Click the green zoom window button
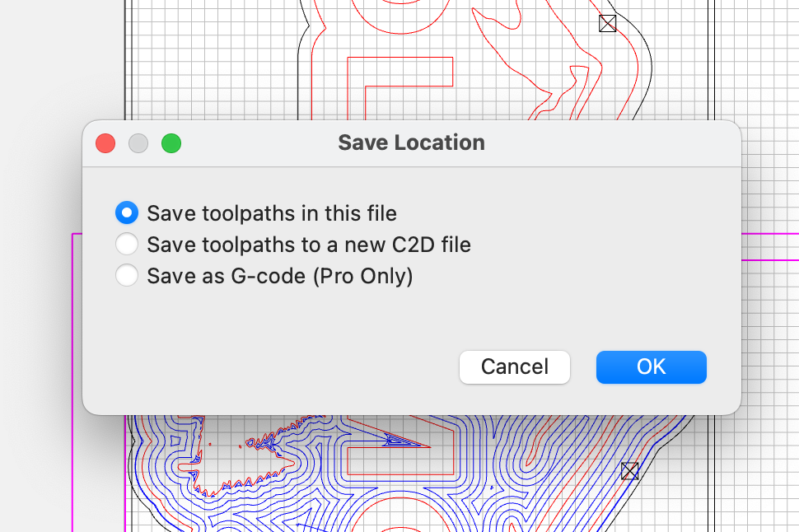The width and height of the screenshot is (799, 532). click(x=171, y=143)
